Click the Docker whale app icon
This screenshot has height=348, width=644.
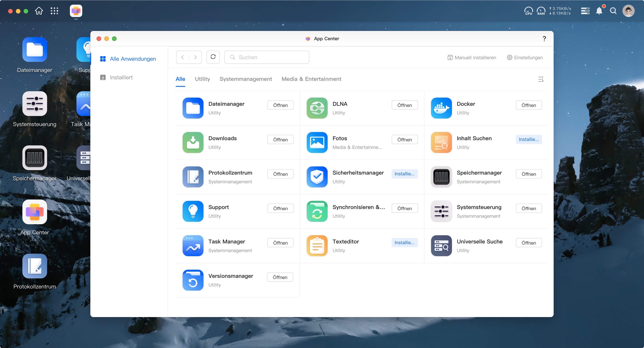coord(441,108)
